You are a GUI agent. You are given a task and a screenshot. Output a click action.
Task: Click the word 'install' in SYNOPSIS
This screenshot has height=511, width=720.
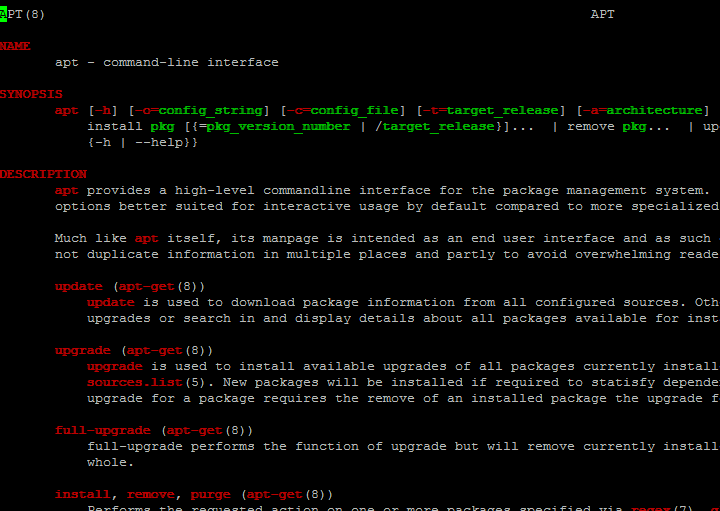click(x=115, y=126)
